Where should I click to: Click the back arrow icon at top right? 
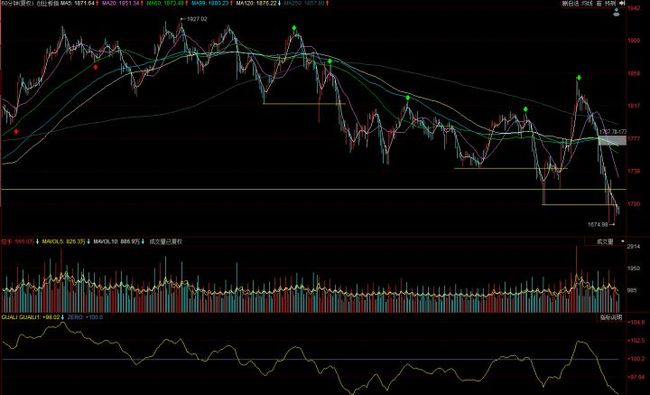click(x=622, y=3)
